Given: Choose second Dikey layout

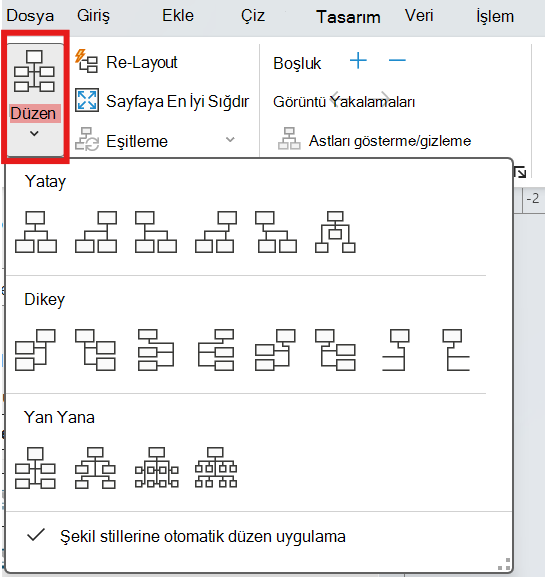Looking at the screenshot, I should [x=95, y=350].
